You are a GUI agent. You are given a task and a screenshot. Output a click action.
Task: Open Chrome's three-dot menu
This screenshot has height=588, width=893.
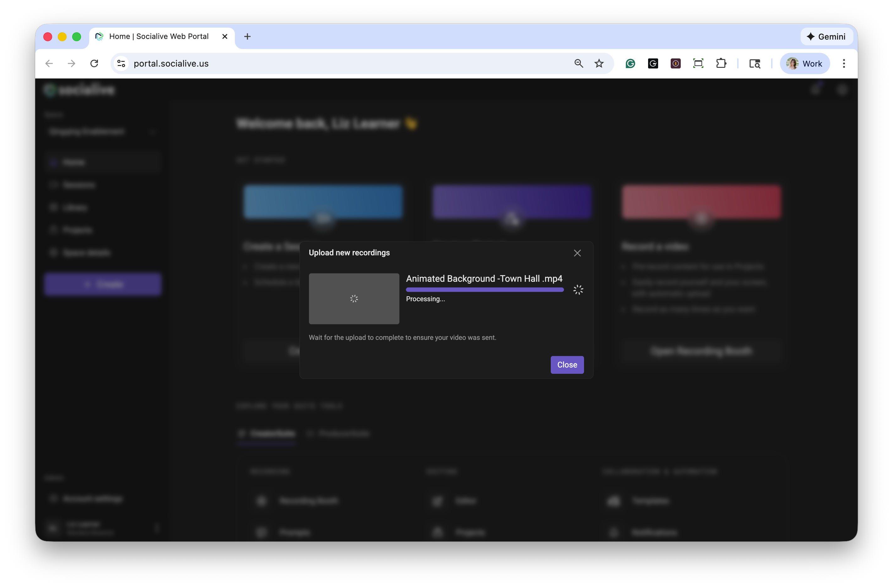pyautogui.click(x=843, y=63)
